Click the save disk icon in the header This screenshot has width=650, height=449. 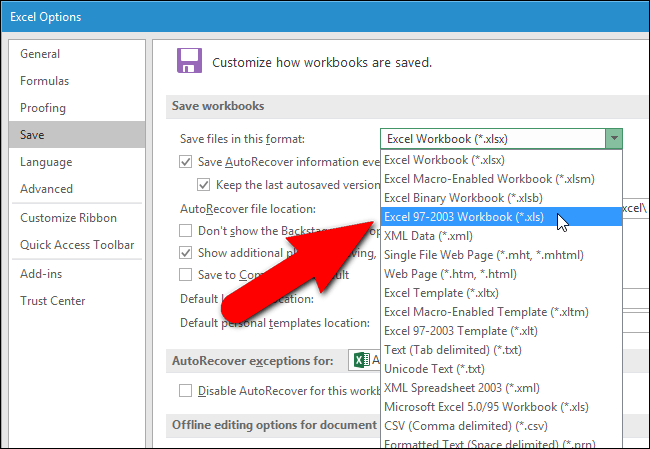[189, 61]
